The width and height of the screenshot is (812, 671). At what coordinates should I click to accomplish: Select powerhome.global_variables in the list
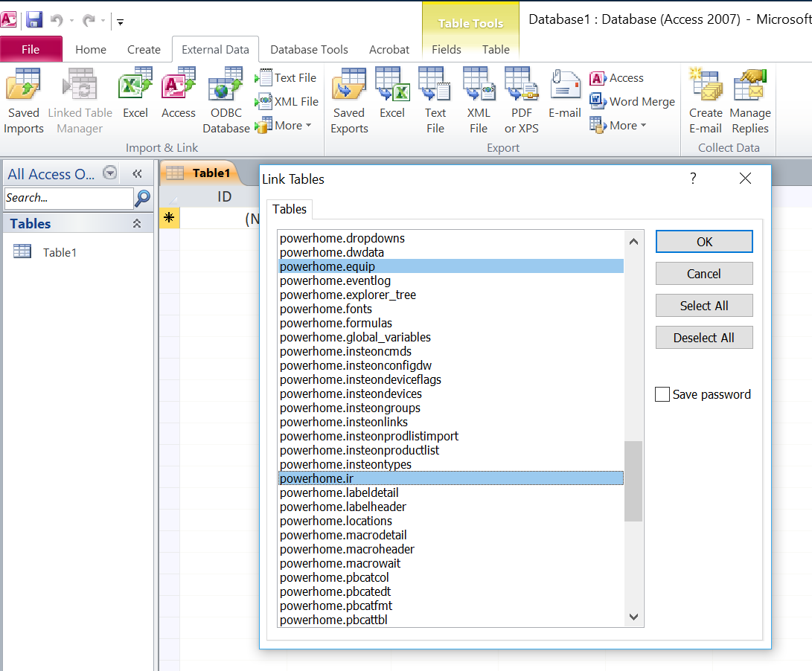450,337
